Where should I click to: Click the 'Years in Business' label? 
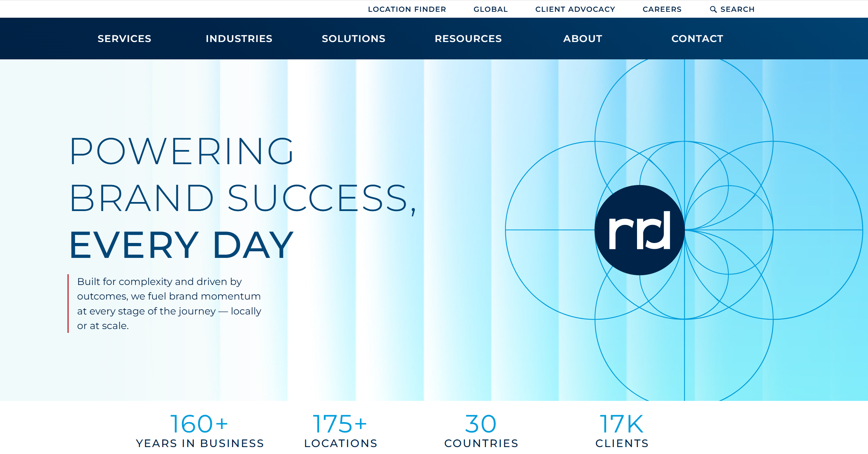(200, 443)
